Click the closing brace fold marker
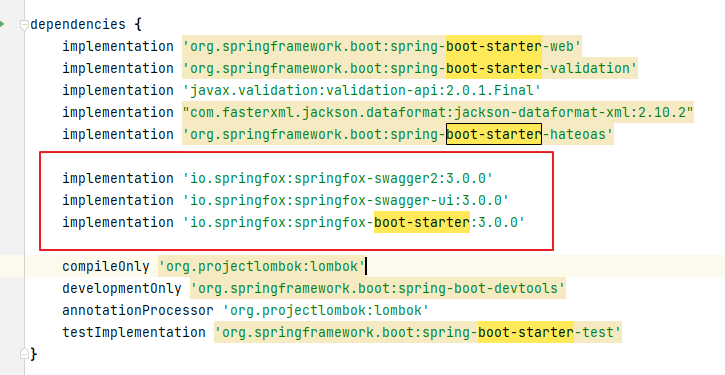Image resolution: width=725 pixels, height=375 pixels. coord(25,354)
